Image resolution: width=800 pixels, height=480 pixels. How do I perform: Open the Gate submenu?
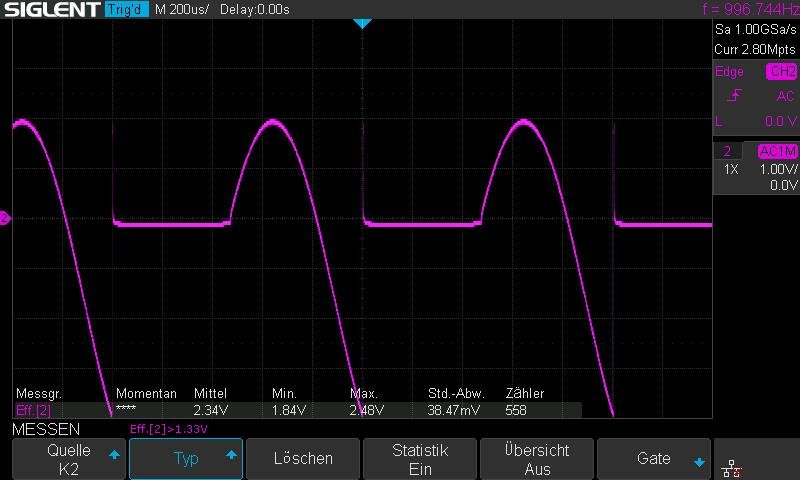pos(654,459)
